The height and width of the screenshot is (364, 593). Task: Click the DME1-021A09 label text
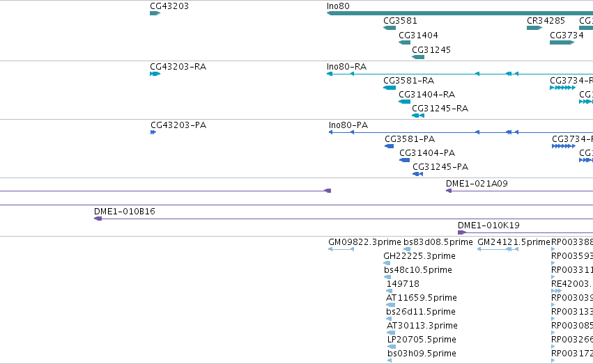tap(477, 184)
